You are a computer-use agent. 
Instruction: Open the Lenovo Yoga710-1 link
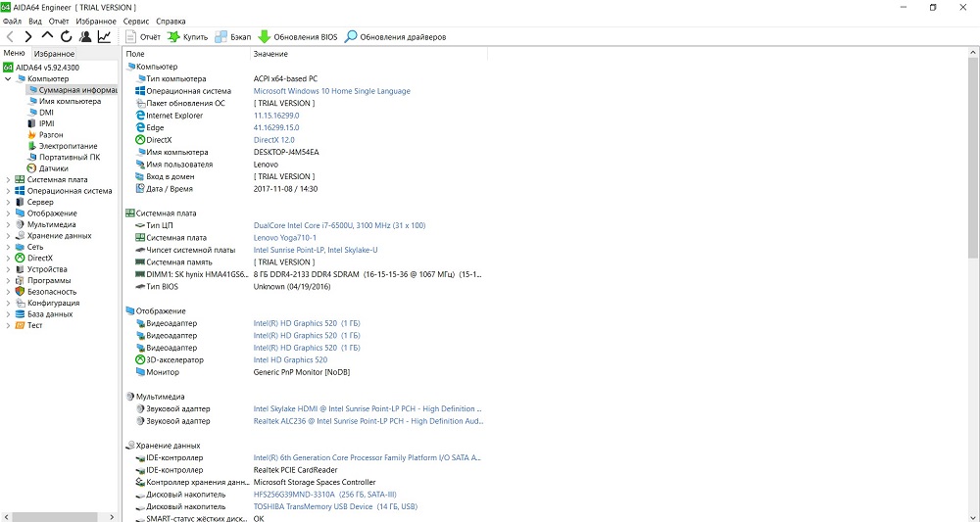pos(285,238)
